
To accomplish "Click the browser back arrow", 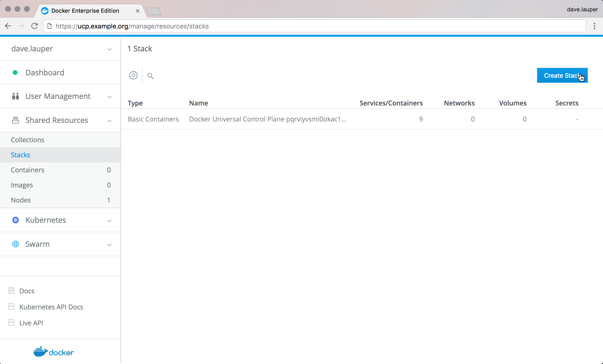I will pyautogui.click(x=8, y=26).
